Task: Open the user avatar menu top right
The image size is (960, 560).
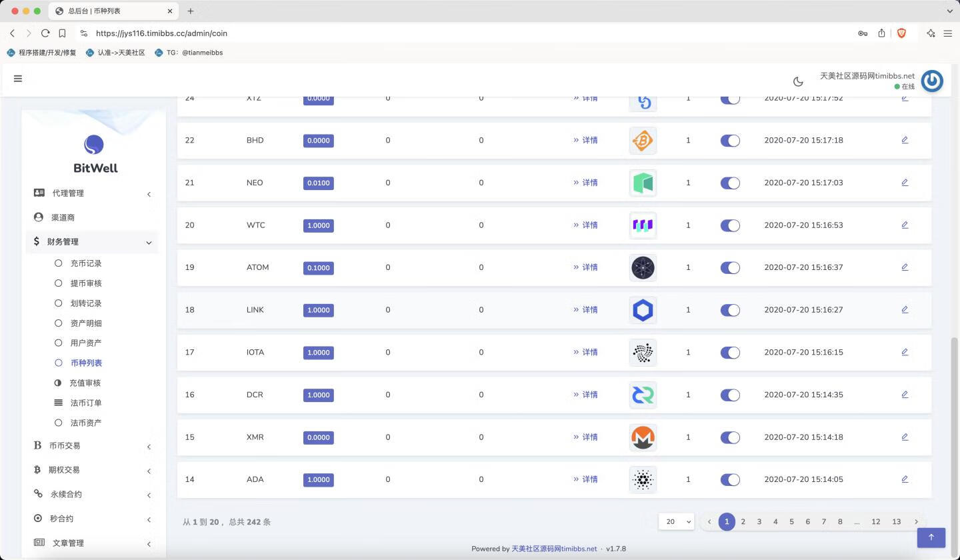Action: click(931, 80)
